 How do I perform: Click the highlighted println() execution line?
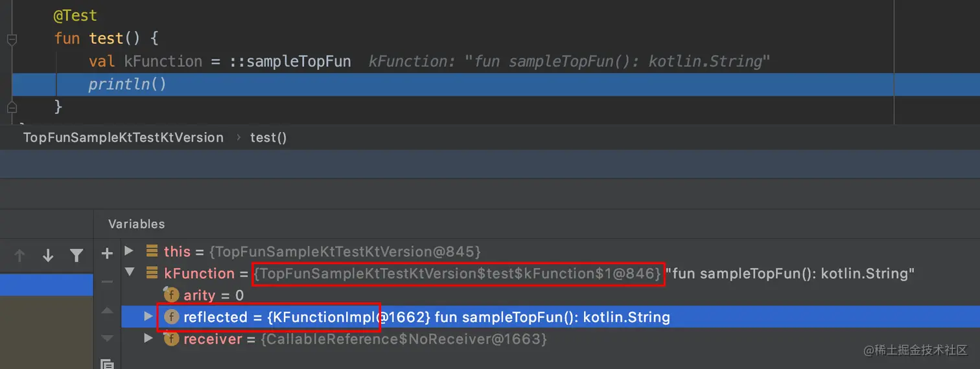[128, 84]
